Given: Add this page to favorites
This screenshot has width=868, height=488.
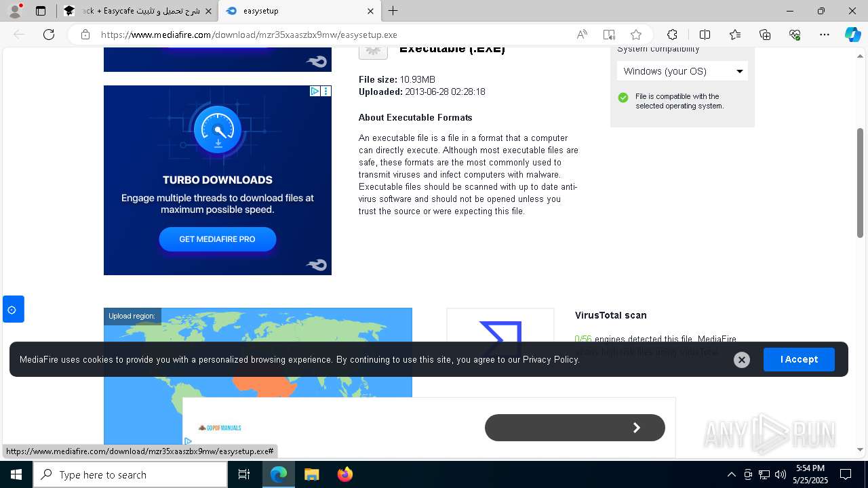Looking at the screenshot, I should [x=636, y=35].
